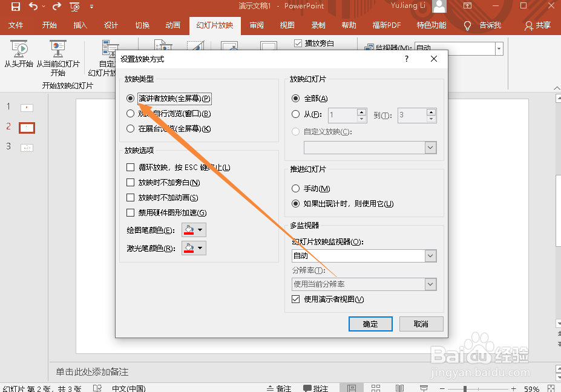
Task: Open the Transitions (切换) tab
Action: [142, 25]
